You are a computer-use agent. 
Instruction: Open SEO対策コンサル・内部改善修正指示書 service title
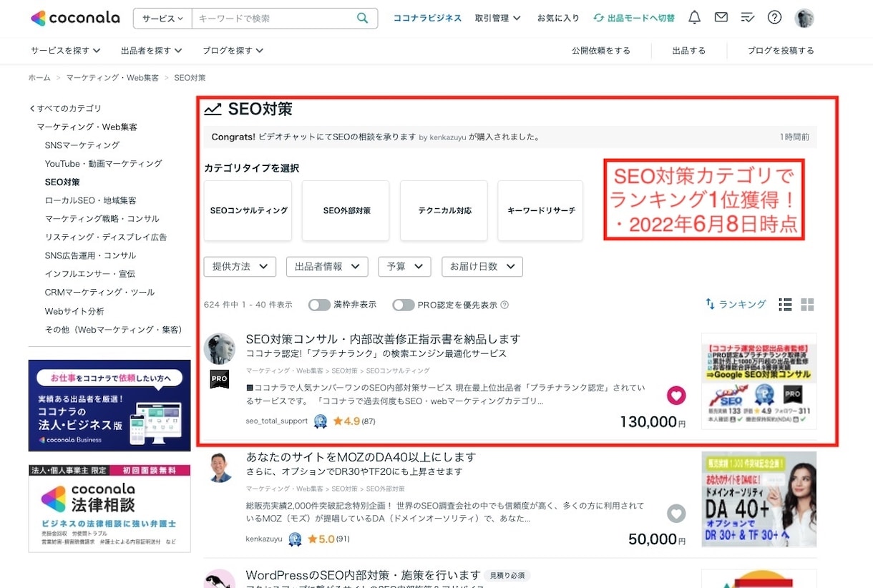coord(383,339)
